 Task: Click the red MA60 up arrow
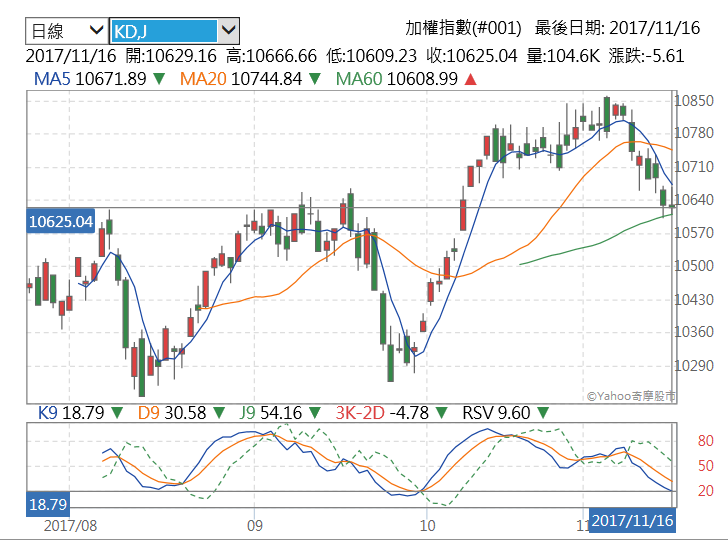470,79
